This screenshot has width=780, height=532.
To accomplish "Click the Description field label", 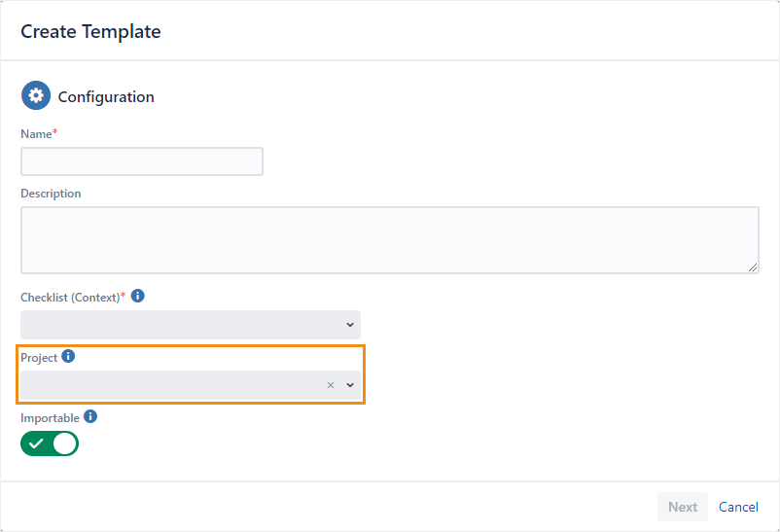I will [51, 194].
